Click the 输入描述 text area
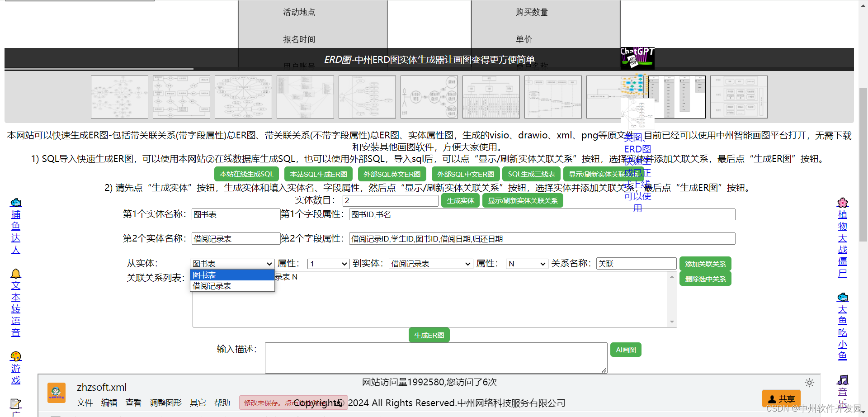This screenshot has width=868, height=417. [436, 358]
